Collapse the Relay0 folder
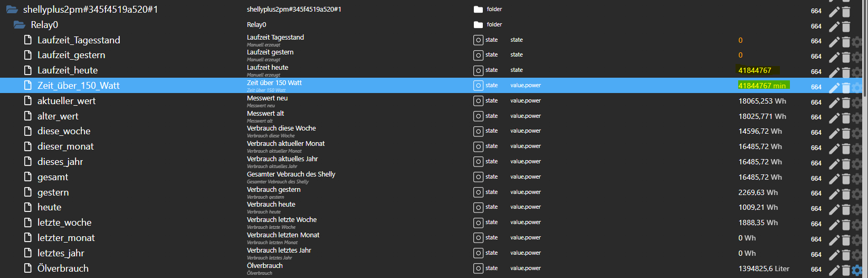Image resolution: width=868 pixels, height=278 pixels. point(20,25)
